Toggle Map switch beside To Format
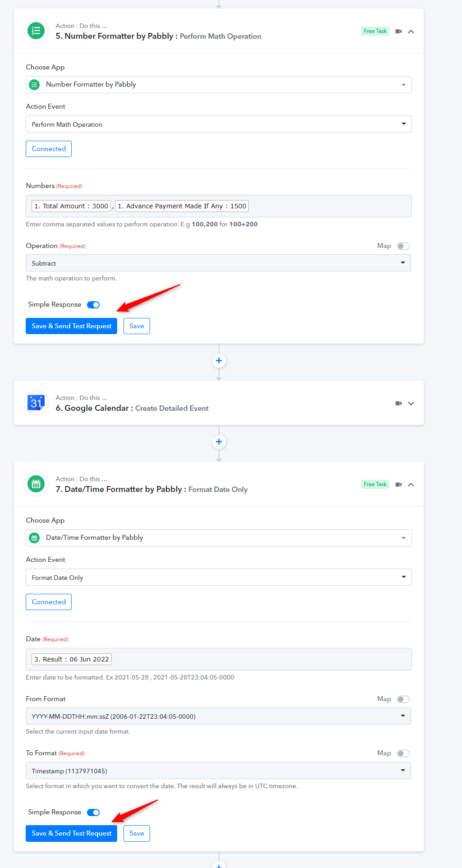This screenshot has width=462, height=868. click(403, 753)
